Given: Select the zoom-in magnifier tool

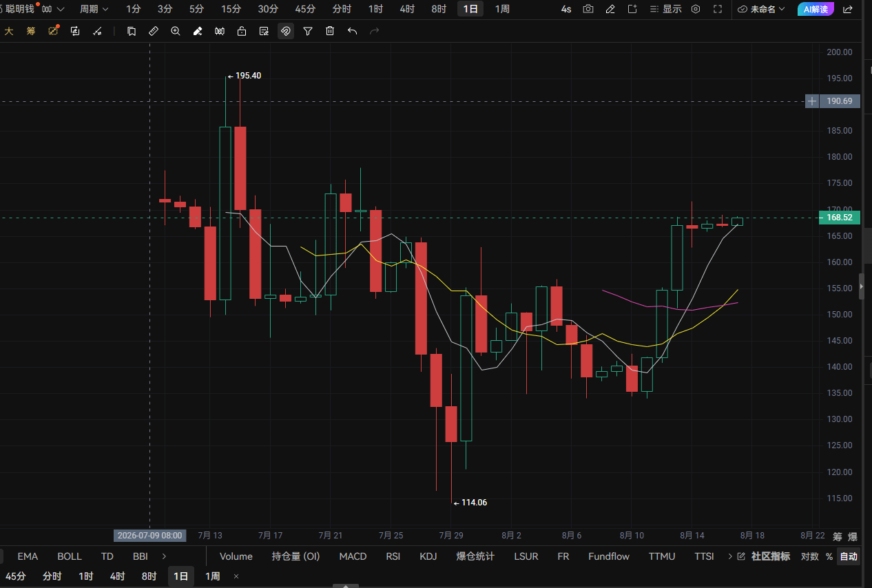Looking at the screenshot, I should point(176,31).
